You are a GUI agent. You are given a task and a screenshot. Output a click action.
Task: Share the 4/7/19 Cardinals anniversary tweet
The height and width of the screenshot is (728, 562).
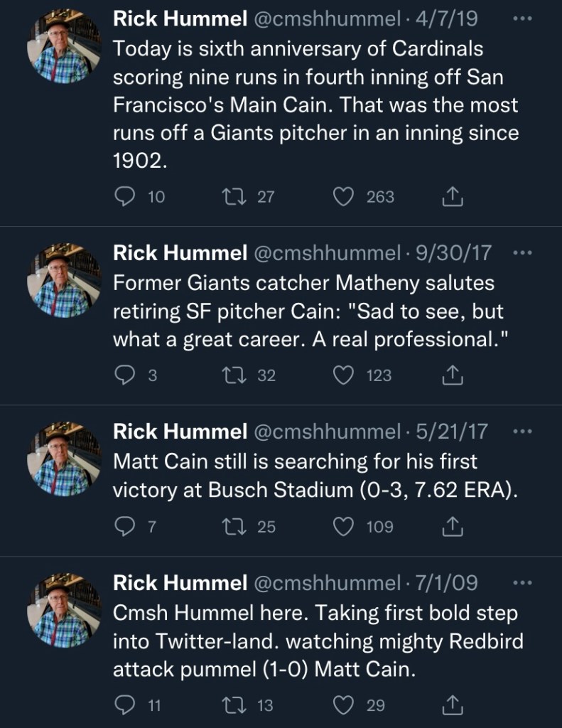click(x=452, y=197)
